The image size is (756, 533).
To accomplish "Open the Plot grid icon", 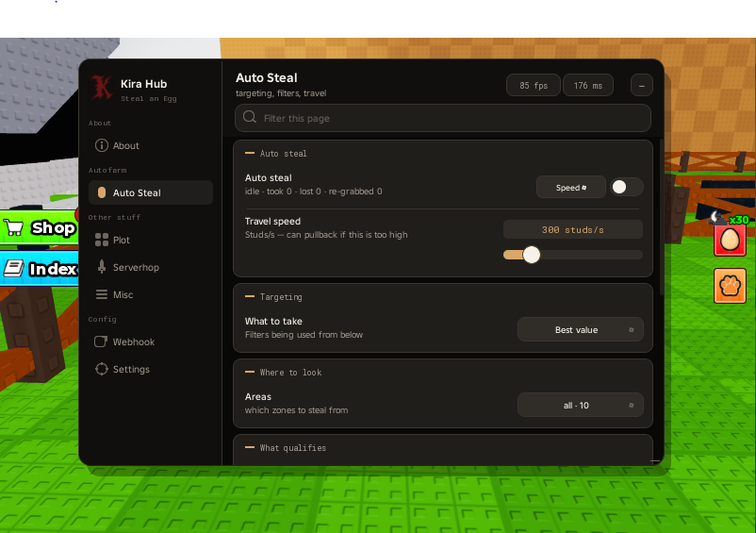I will coord(102,240).
